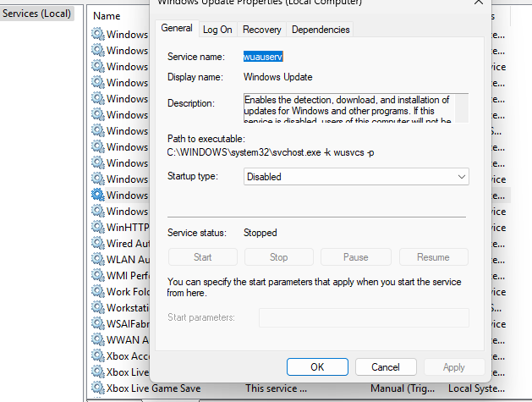Click the Local Syste... log on cell
This screenshot has width=532, height=402.
(476, 388)
